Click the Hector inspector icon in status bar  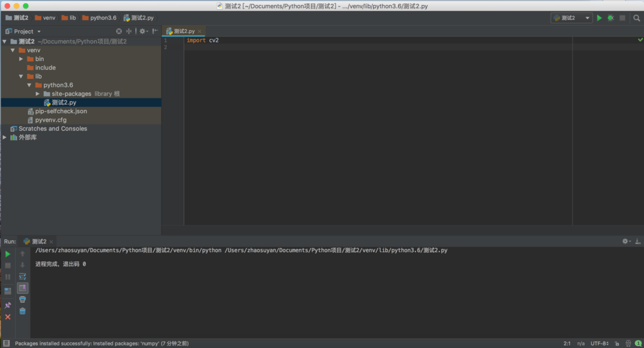click(628, 343)
